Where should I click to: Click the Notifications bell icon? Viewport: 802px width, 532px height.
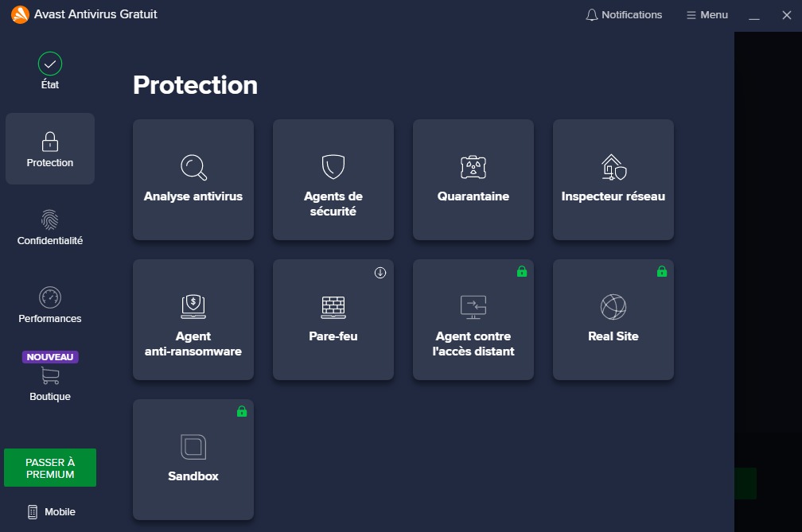pyautogui.click(x=591, y=15)
